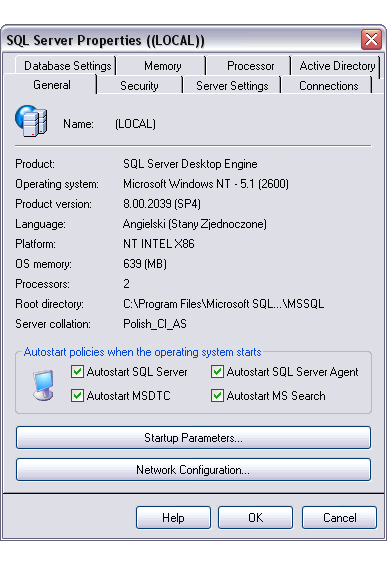Click the Cancel button
This screenshot has height=564, width=387.
340,518
